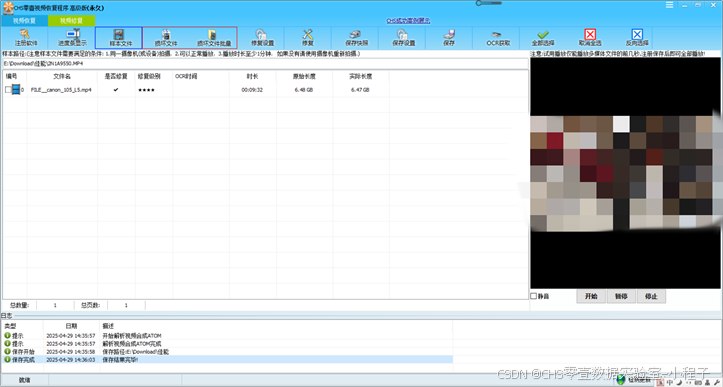Click the log 类型 column header
Screen dimensions: 723x387
tap(10, 326)
